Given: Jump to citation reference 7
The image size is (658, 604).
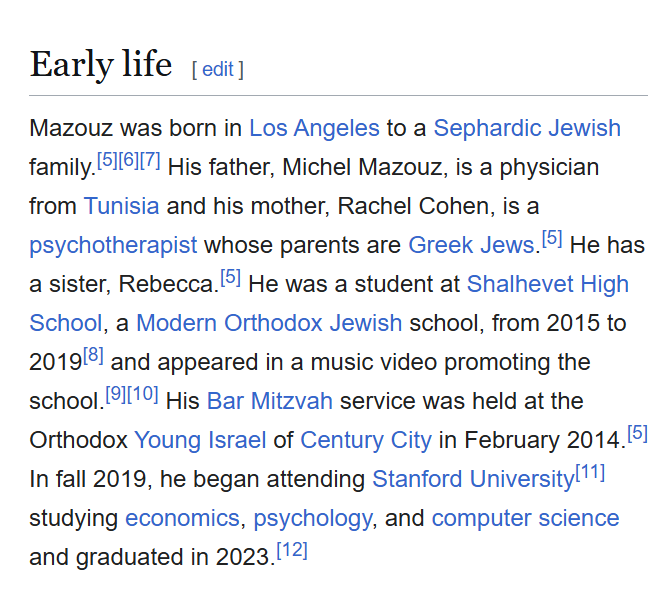Looking at the screenshot, I should tap(150, 160).
